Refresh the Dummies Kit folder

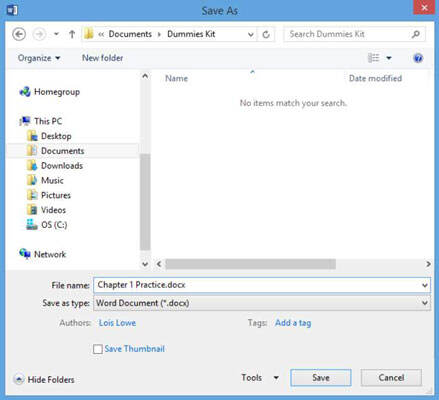[266, 34]
